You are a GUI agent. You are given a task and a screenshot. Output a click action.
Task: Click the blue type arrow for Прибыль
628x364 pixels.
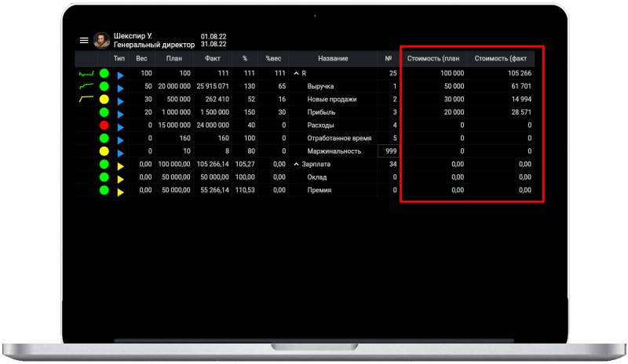tap(121, 114)
